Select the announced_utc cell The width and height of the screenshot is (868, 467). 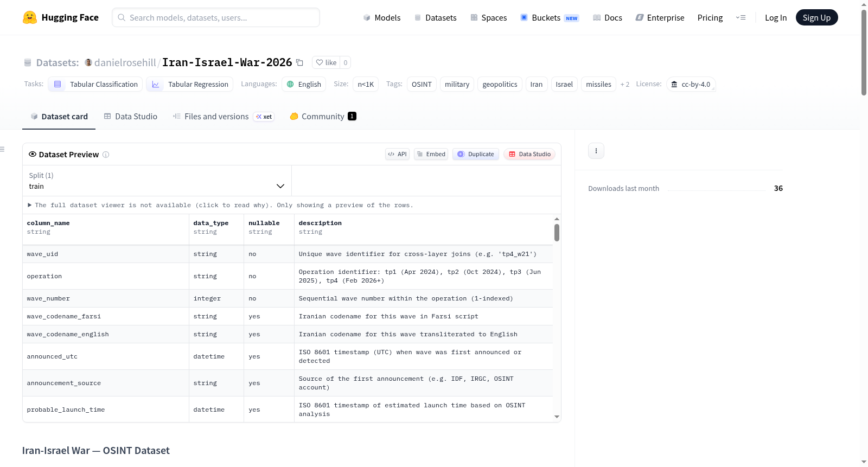(x=106, y=356)
